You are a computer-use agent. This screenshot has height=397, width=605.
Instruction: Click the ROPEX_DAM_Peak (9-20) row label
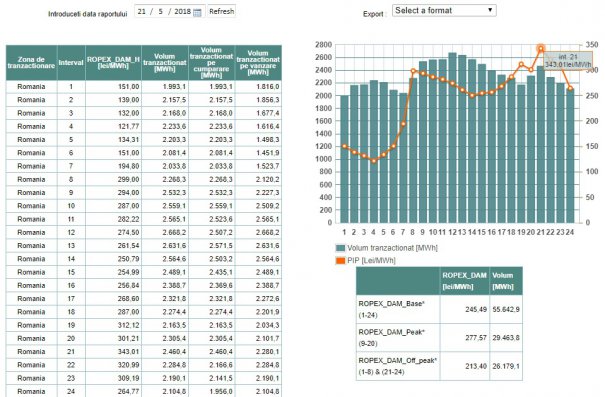coord(398,338)
